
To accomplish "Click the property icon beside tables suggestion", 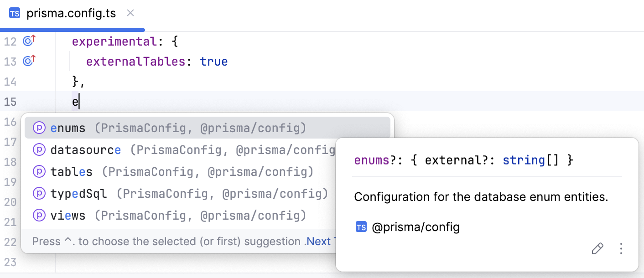I will tap(39, 171).
